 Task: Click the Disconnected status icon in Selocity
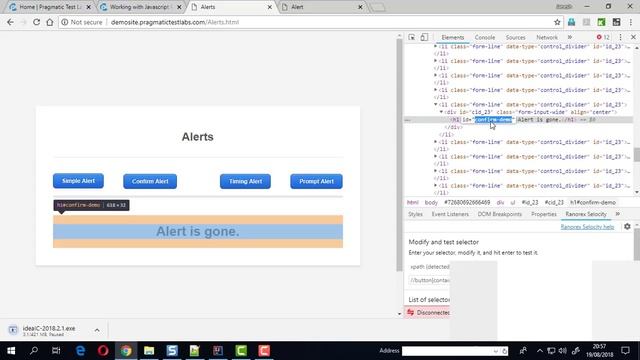pos(411,312)
